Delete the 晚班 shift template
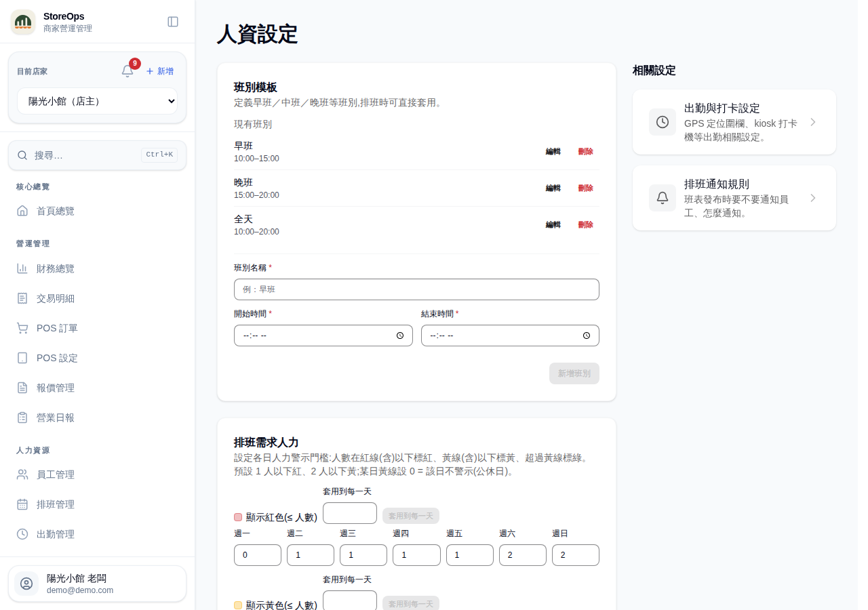 pos(586,188)
